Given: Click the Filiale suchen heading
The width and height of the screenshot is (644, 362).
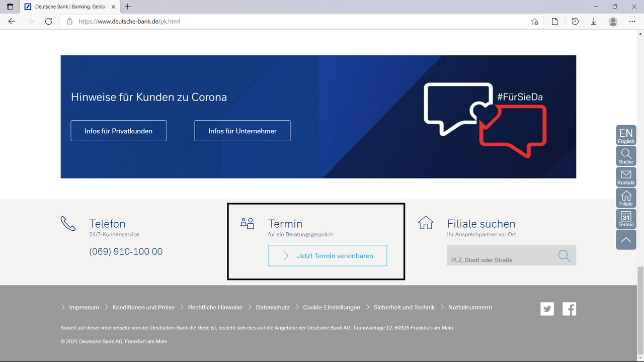Looking at the screenshot, I should coord(481,224).
